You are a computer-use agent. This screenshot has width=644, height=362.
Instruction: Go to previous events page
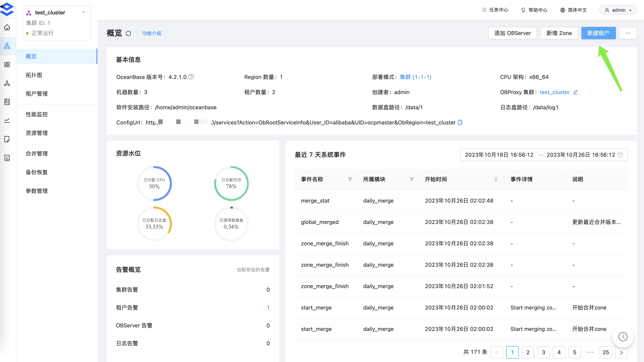[497, 352]
